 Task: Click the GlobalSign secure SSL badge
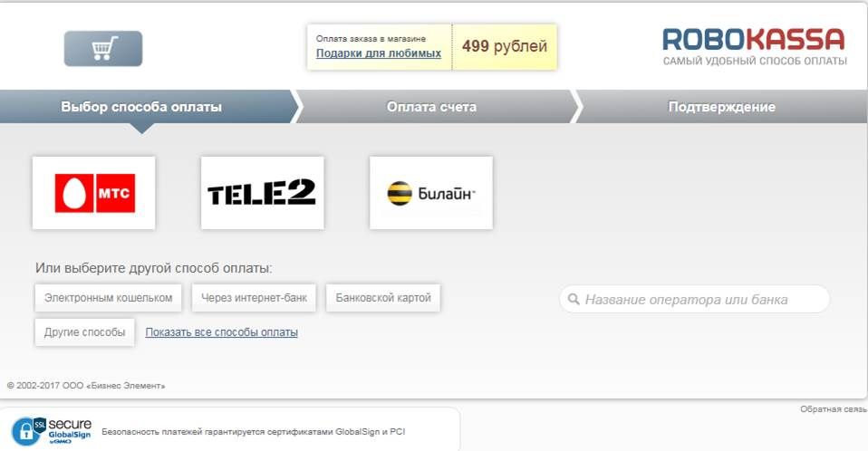[52, 431]
